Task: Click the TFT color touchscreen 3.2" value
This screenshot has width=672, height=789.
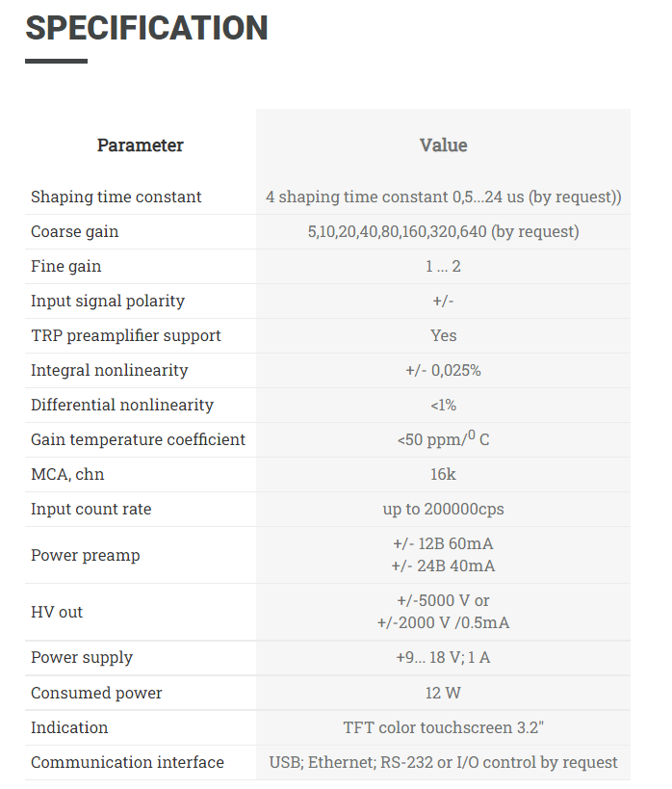Action: point(443,727)
